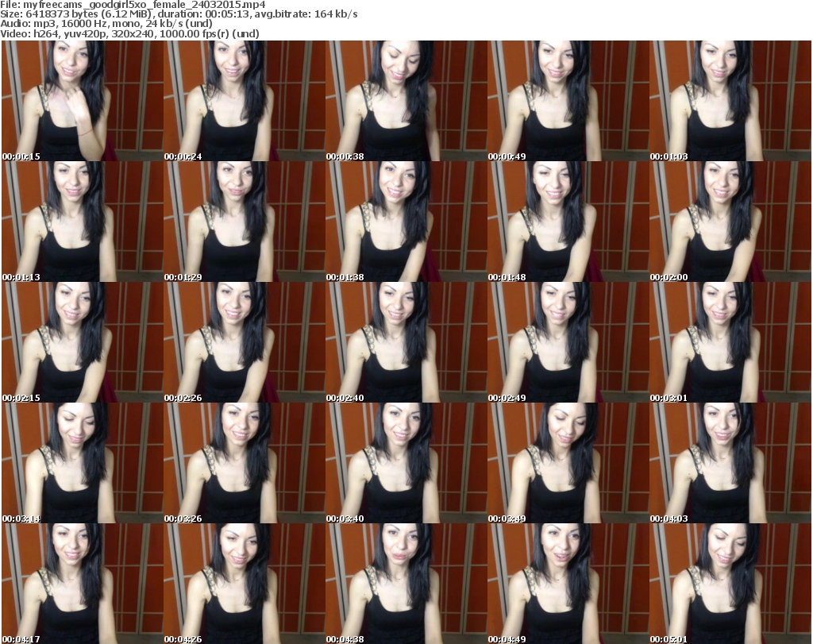
Task: Select the last thumbnail at 00:05:01
Action: coord(729,584)
